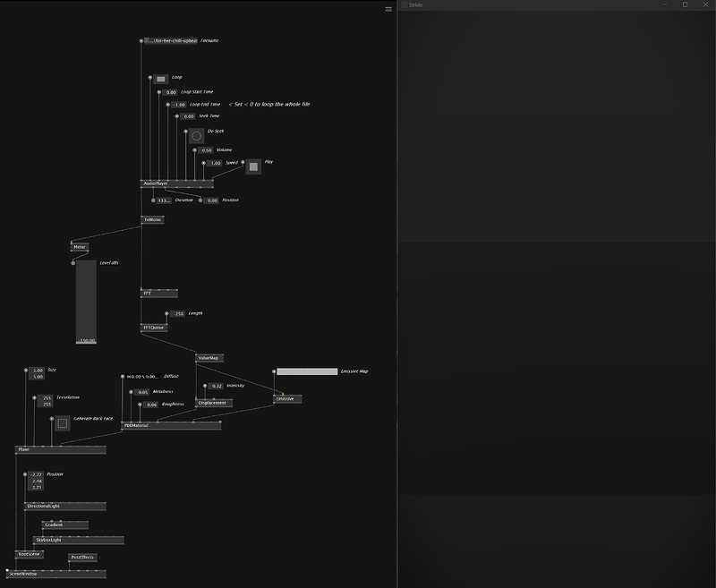
Task: Click the file browse icon in the Filename box
Action: coord(147,40)
